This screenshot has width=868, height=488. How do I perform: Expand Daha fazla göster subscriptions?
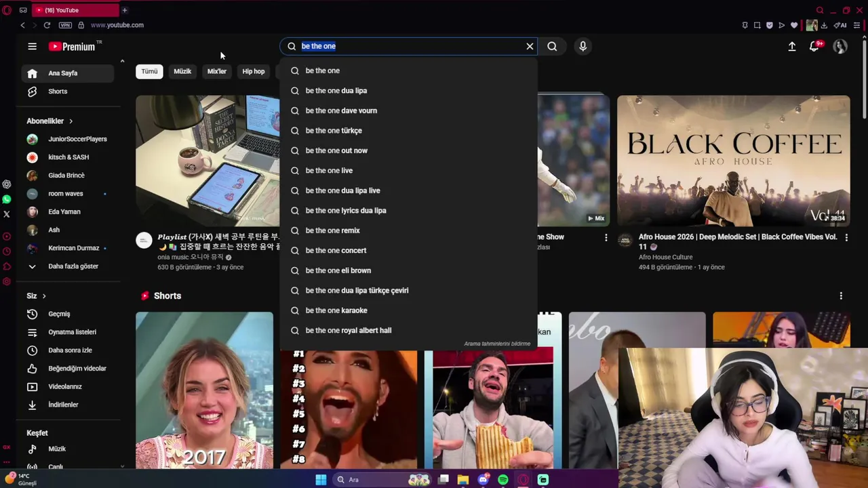point(67,266)
